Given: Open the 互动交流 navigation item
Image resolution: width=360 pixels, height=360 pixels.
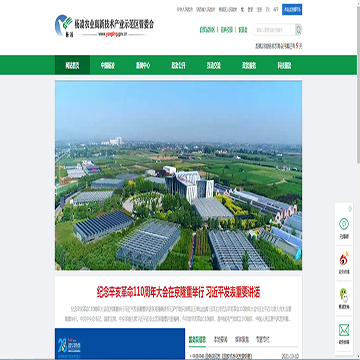Looking at the screenshot, I should coord(214,65).
